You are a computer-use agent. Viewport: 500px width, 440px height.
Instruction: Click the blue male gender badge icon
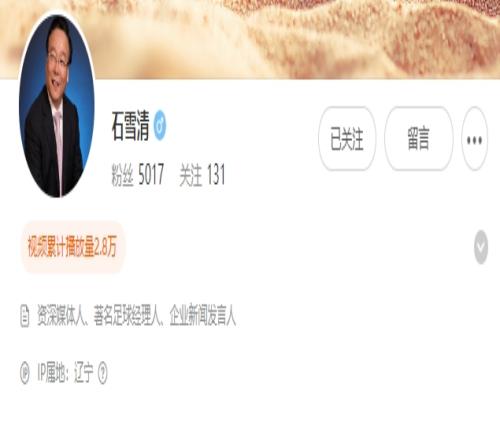pos(160,125)
